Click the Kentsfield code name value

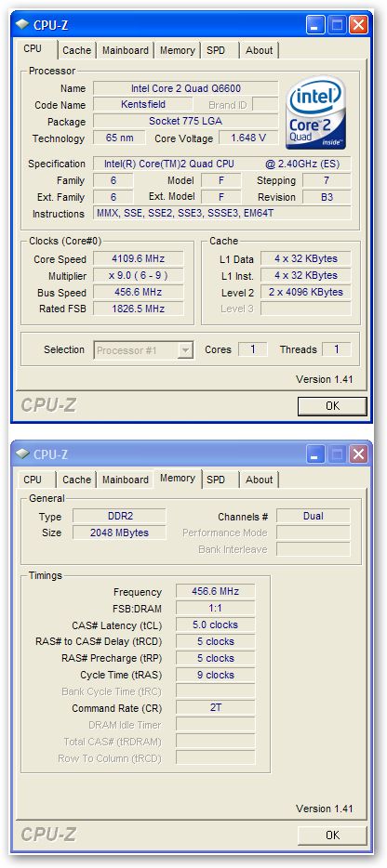point(143,105)
